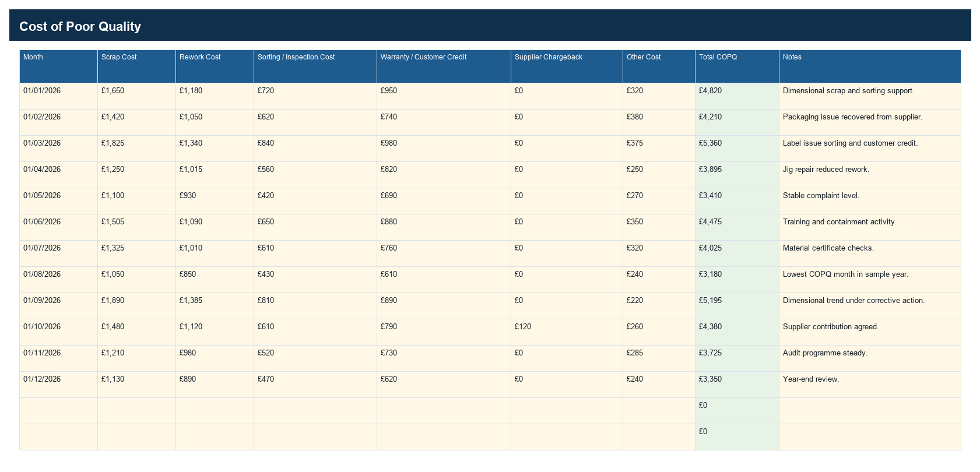This screenshot has width=980, height=472.
Task: Click scrap cost £1,505 cell
Action: pos(136,227)
